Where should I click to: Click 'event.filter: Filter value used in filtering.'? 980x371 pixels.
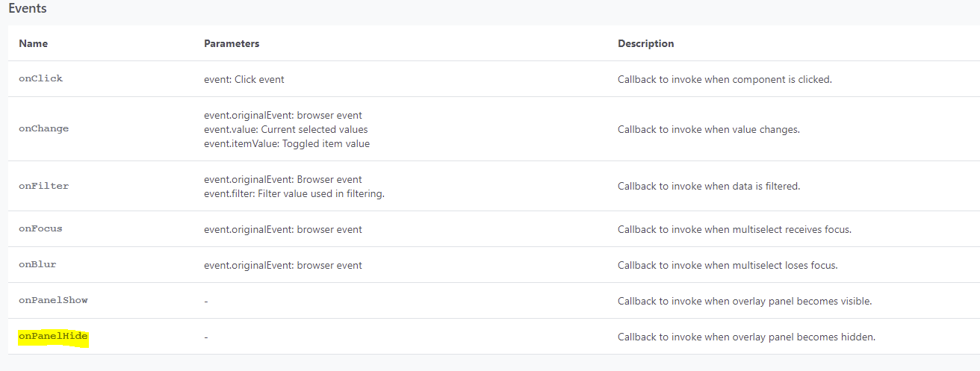294,193
